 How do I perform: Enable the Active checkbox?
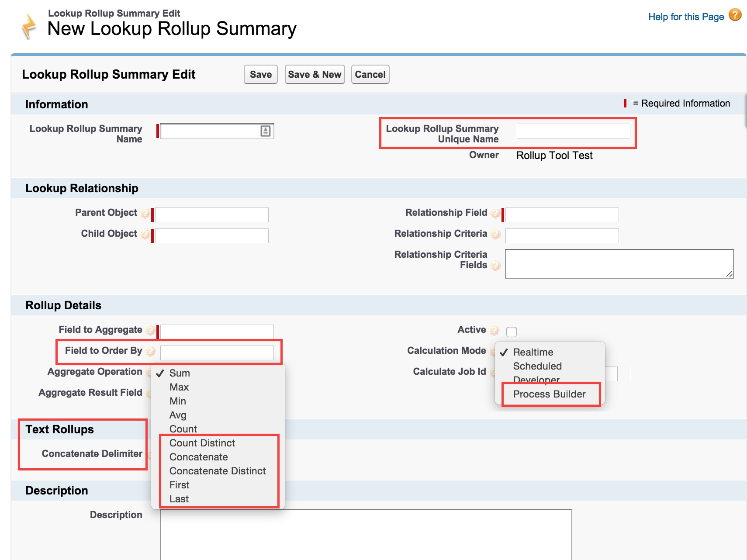pos(511,332)
